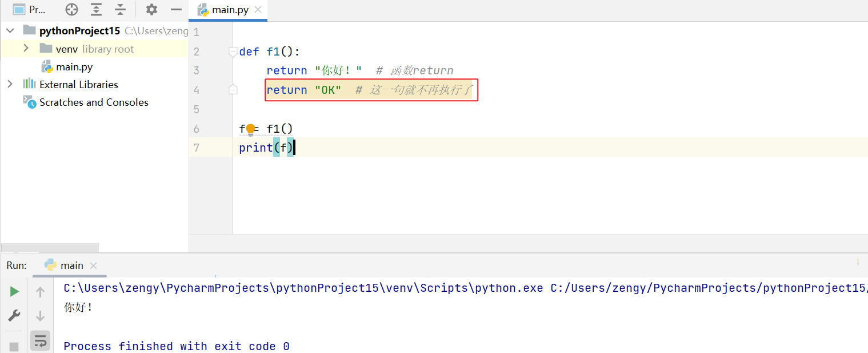Viewport: 868px width, 353px height.
Task: Open main.py in the project tree
Action: coord(74,67)
